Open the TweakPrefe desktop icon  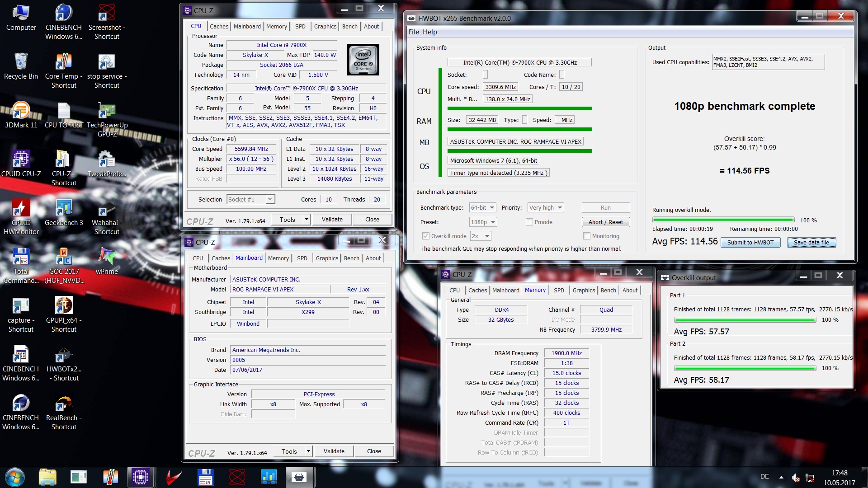tap(107, 164)
